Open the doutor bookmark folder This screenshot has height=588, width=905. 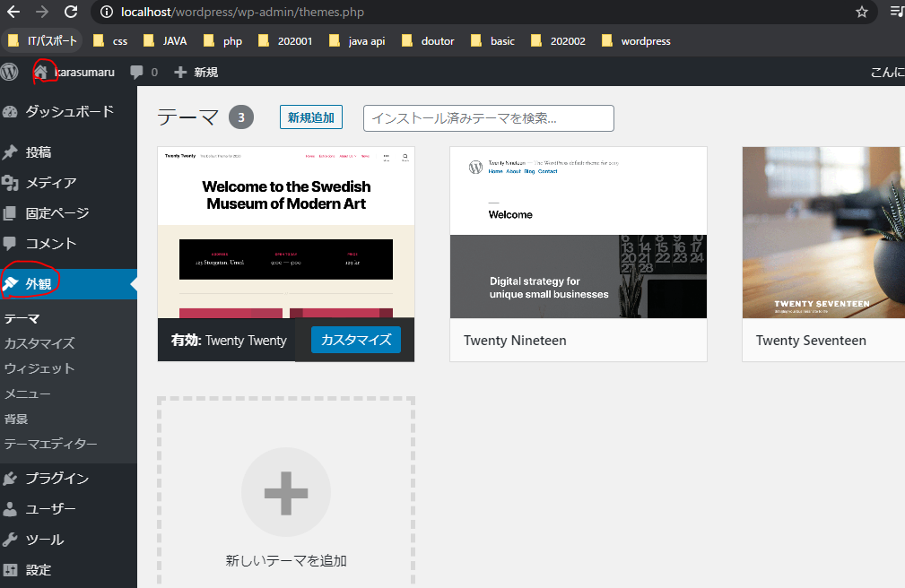tap(428, 41)
